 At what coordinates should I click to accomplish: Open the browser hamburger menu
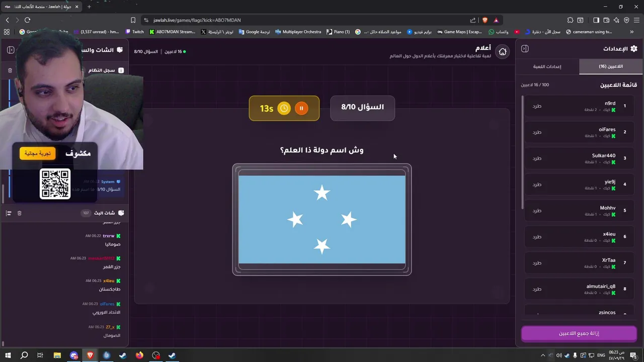[x=636, y=20]
